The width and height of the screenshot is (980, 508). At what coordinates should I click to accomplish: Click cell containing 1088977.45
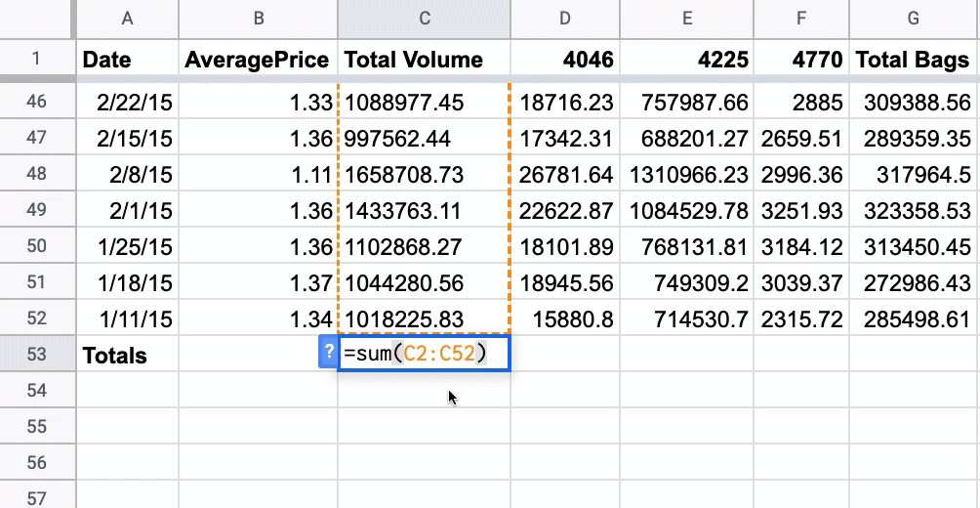[424, 101]
